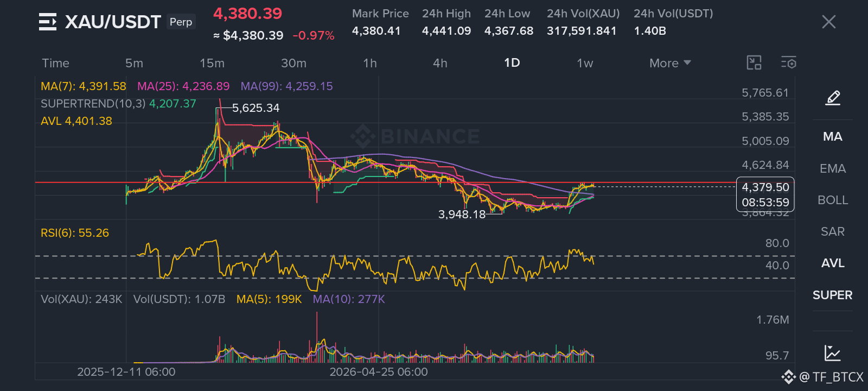Select the drawing pencil tool
868x391 pixels.
coord(833,98)
